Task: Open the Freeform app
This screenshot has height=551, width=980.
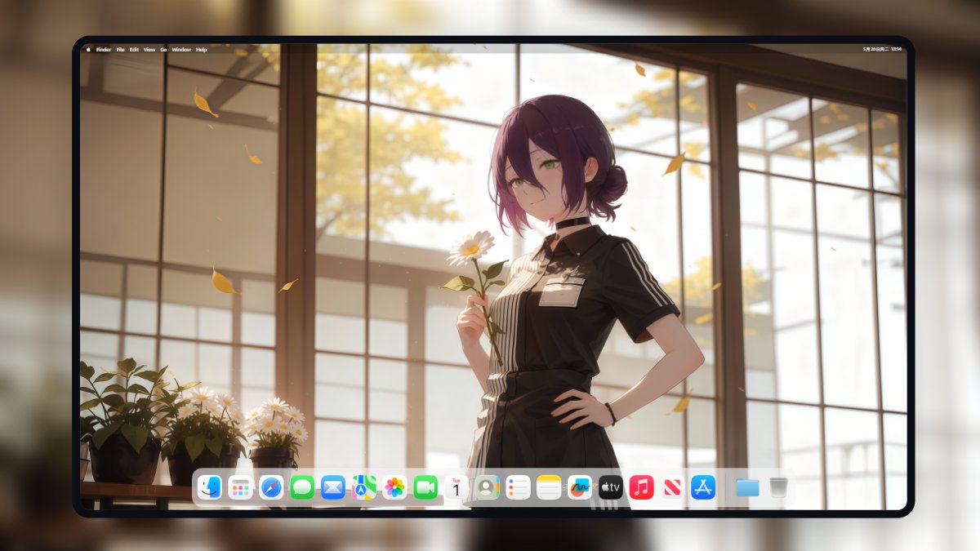Action: tap(579, 487)
